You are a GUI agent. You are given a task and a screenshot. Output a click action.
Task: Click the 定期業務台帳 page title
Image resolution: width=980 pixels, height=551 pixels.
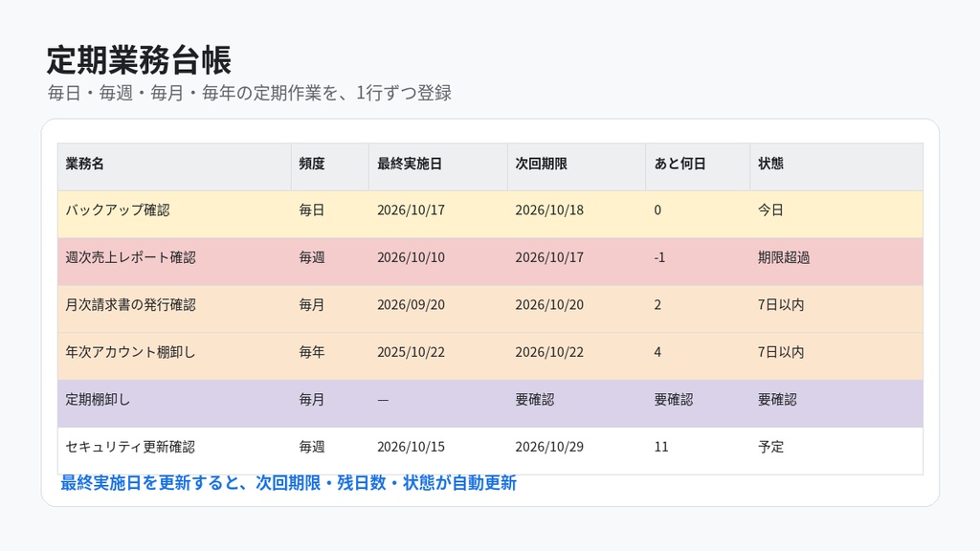coord(139,60)
